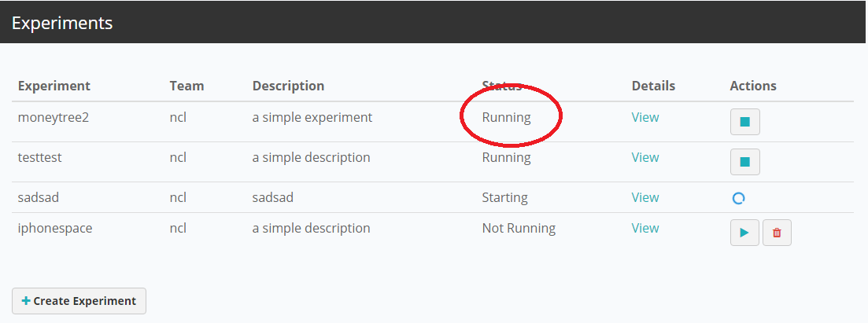Click the Create Experiment button
This screenshot has height=323, width=868.
tap(79, 301)
